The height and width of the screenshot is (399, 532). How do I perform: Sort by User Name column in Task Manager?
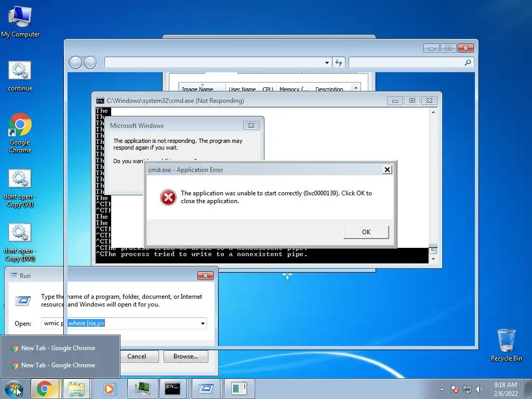[242, 87]
